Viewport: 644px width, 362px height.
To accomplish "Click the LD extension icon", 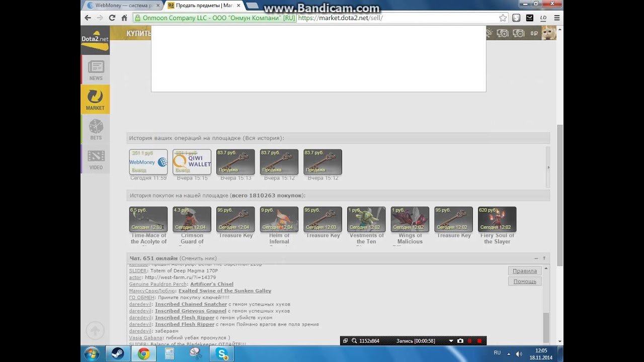I will pyautogui.click(x=543, y=18).
